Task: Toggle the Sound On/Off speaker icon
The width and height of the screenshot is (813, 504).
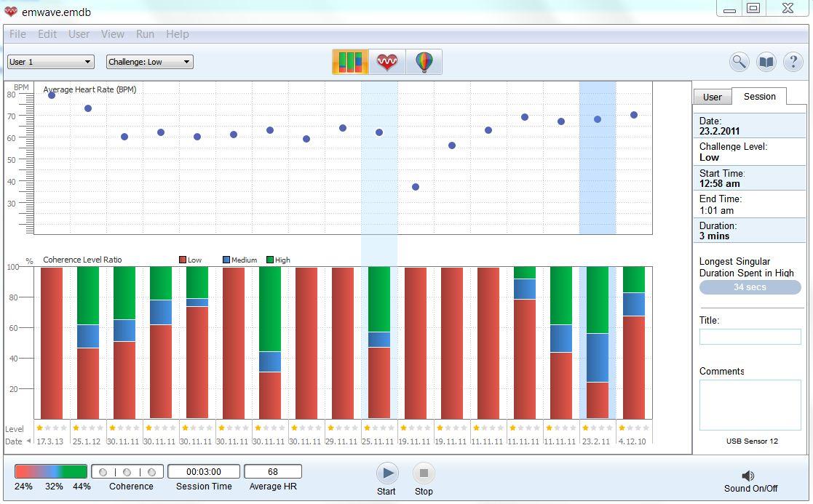Action: 747,476
